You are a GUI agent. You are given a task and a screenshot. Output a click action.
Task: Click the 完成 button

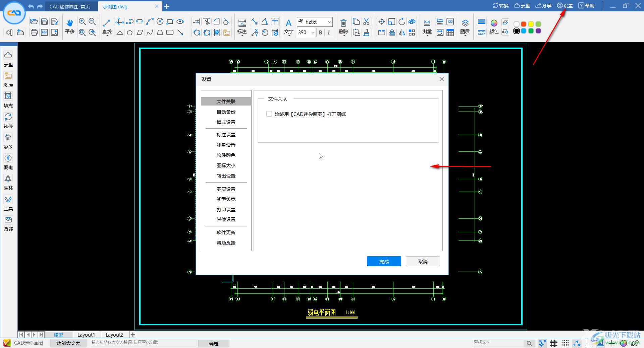(384, 262)
